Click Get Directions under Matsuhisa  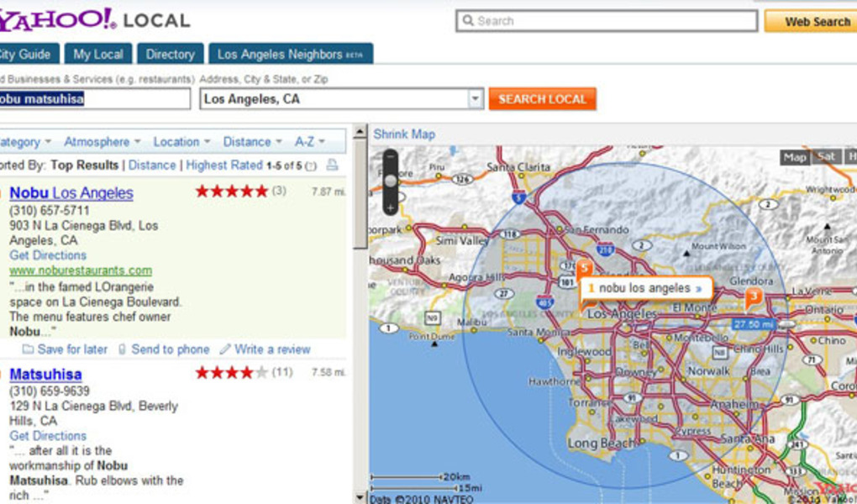(x=48, y=436)
